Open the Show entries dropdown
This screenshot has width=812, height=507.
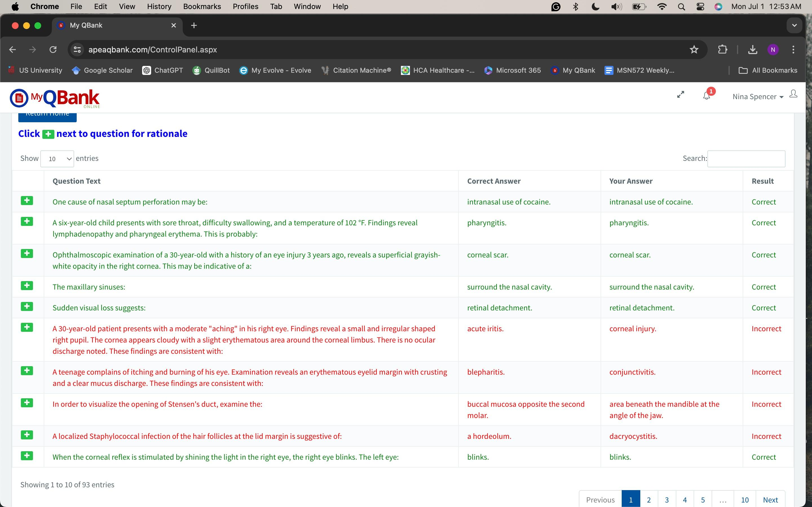tap(57, 159)
